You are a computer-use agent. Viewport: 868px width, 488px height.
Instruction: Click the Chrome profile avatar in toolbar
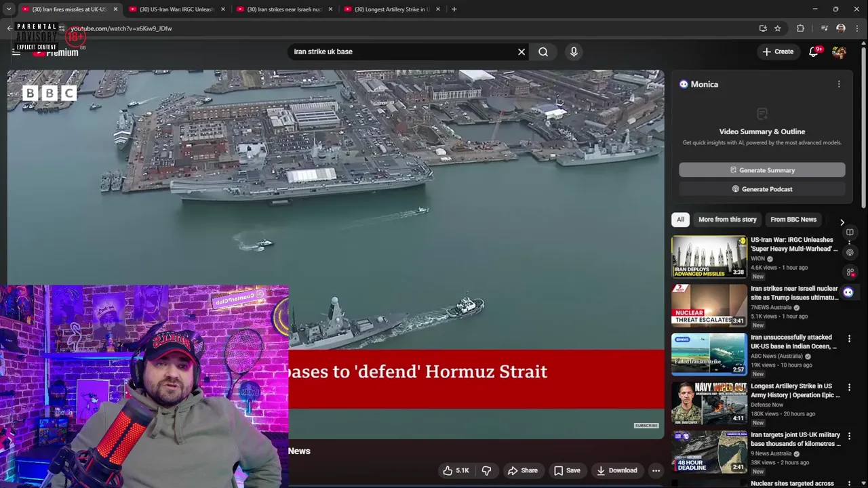[841, 28]
